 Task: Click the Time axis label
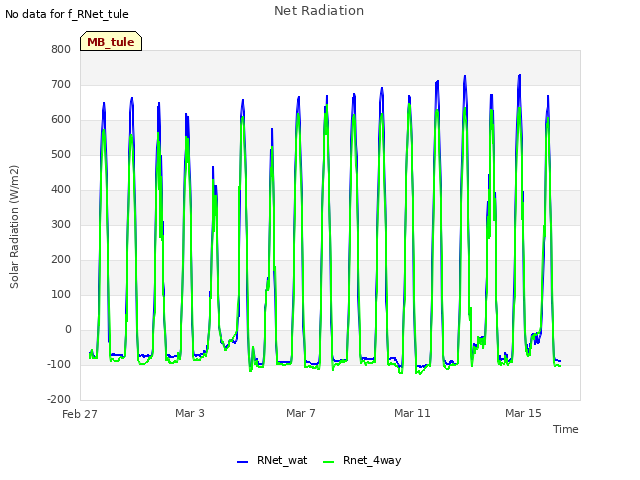tap(566, 429)
